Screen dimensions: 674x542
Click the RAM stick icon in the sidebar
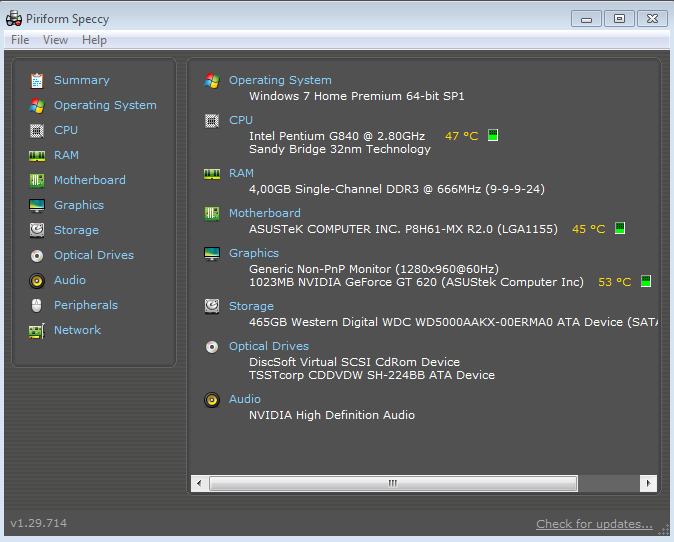pyautogui.click(x=37, y=156)
